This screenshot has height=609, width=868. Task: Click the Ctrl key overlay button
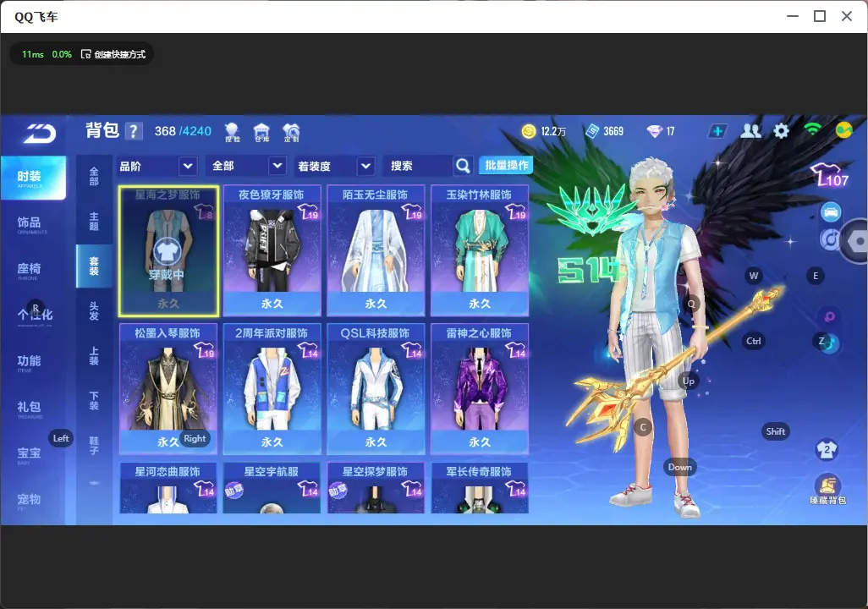(754, 341)
